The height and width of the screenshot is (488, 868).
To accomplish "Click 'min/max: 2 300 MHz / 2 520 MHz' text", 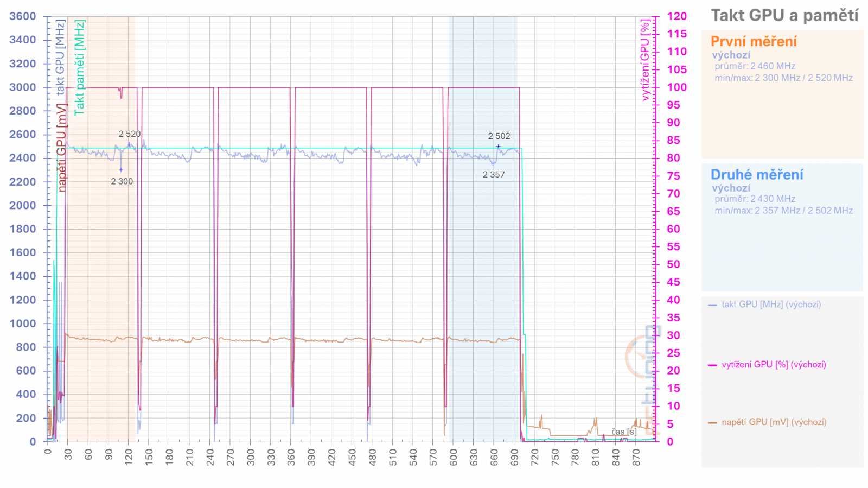I will click(x=783, y=78).
